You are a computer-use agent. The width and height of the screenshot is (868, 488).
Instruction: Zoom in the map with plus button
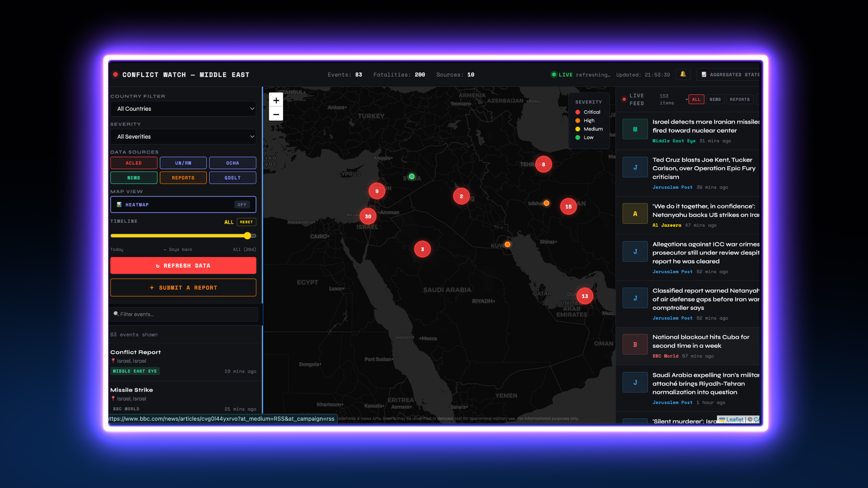[x=276, y=100]
